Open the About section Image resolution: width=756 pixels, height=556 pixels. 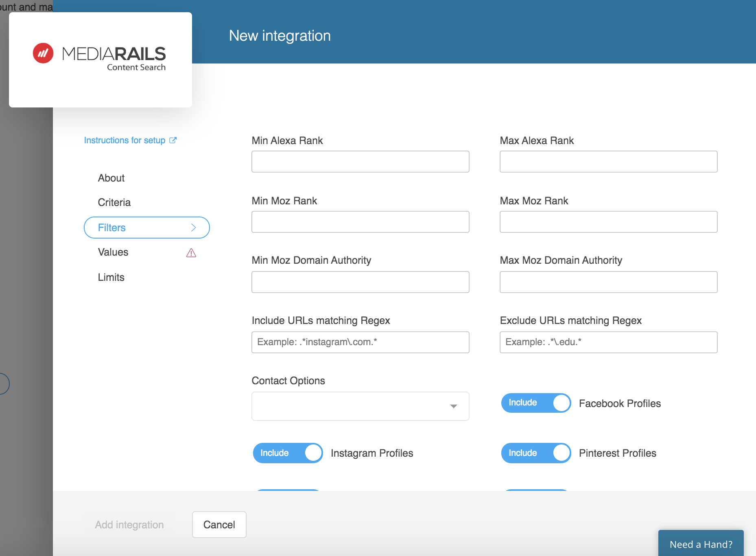pos(111,178)
